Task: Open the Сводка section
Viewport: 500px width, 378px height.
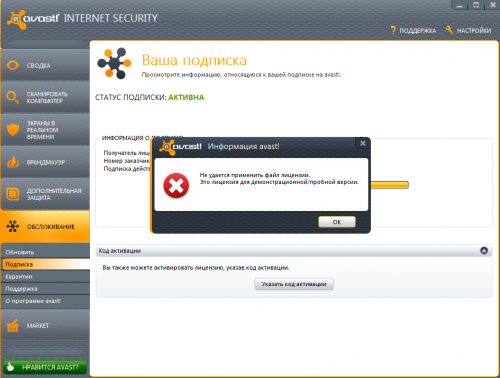Action: point(45,65)
